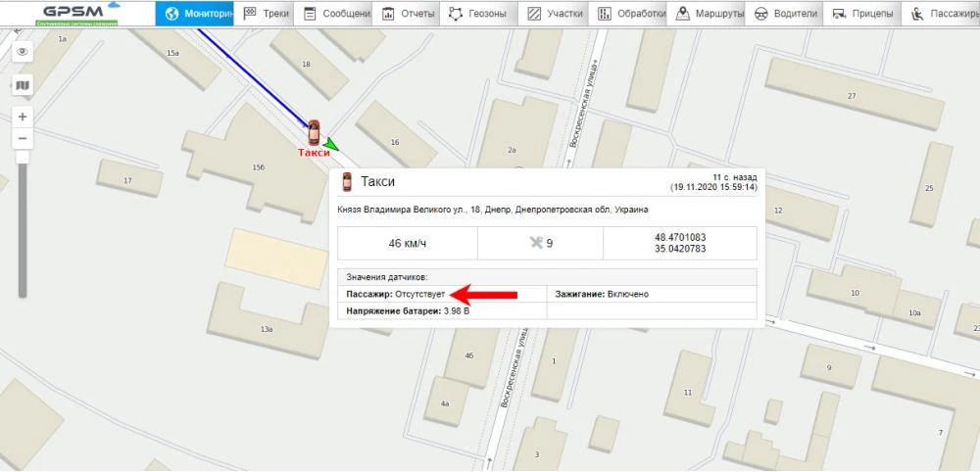Click building 156 on the map

pos(258,167)
